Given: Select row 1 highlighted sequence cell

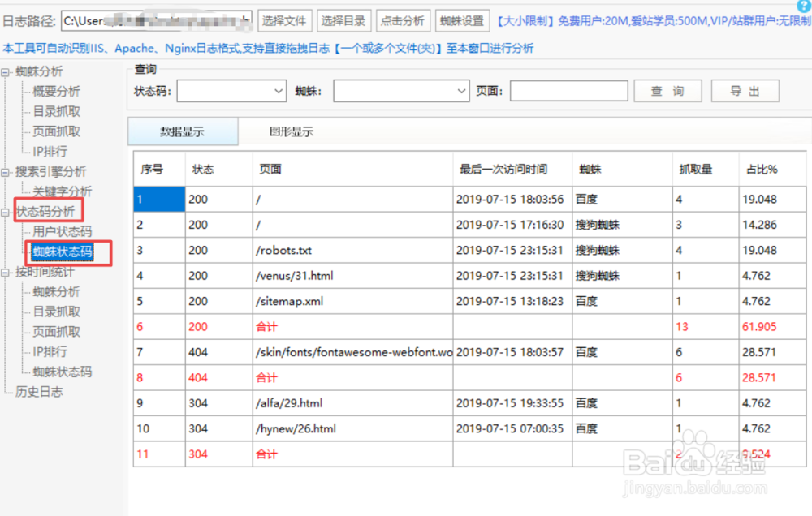Looking at the screenshot, I should click(159, 200).
